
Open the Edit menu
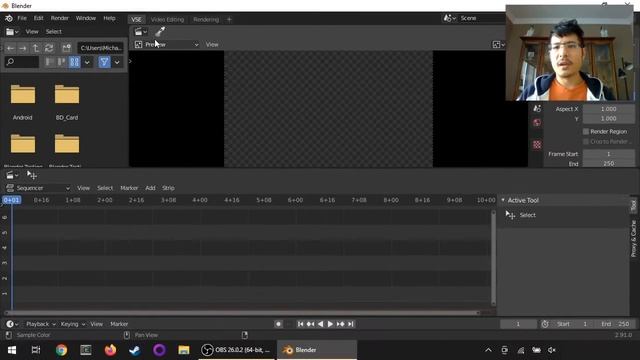tap(38, 18)
